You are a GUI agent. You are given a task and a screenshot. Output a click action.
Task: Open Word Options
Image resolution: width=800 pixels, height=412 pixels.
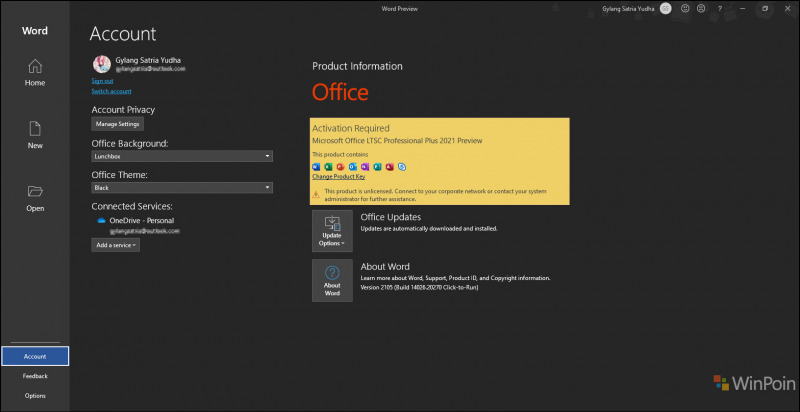click(x=35, y=396)
